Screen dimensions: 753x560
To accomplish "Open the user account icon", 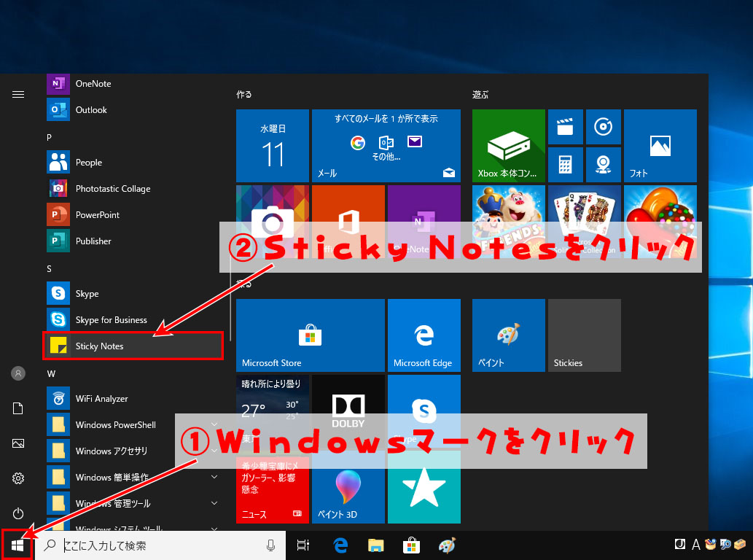I will coord(18,373).
